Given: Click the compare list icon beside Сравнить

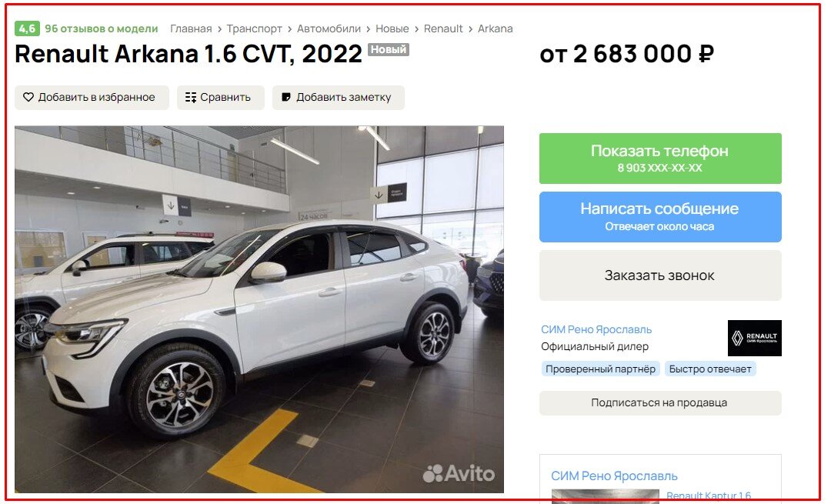Looking at the screenshot, I should pyautogui.click(x=191, y=97).
